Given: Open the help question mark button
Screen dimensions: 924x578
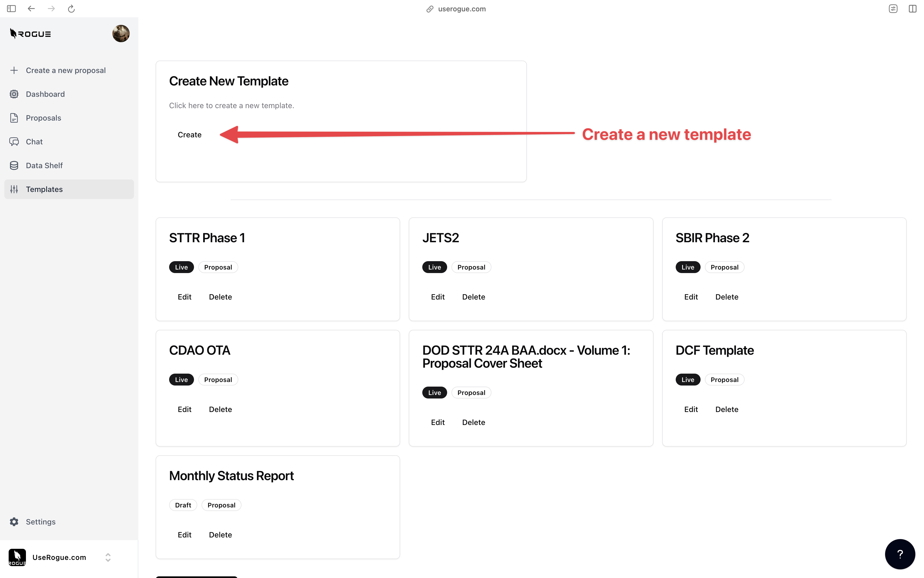Looking at the screenshot, I should click(900, 554).
